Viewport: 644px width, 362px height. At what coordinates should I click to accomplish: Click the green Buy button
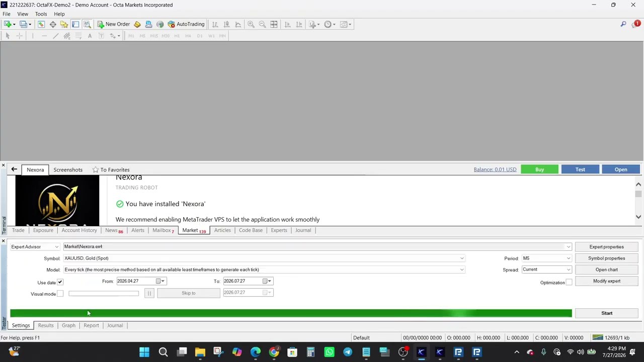tap(539, 169)
